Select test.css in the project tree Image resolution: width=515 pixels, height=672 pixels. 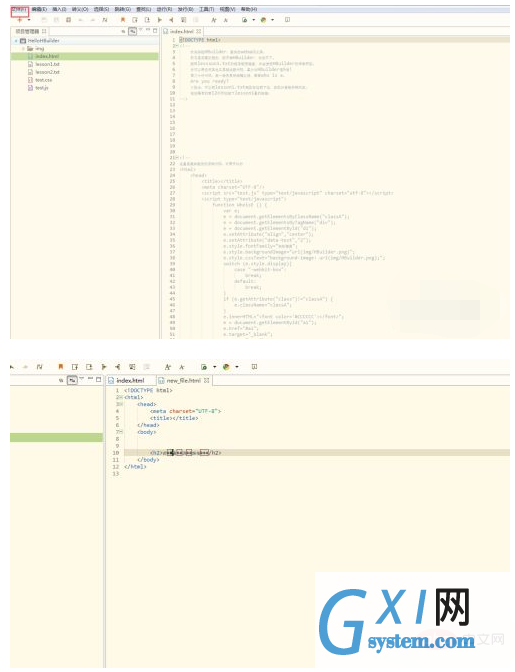[x=43, y=80]
